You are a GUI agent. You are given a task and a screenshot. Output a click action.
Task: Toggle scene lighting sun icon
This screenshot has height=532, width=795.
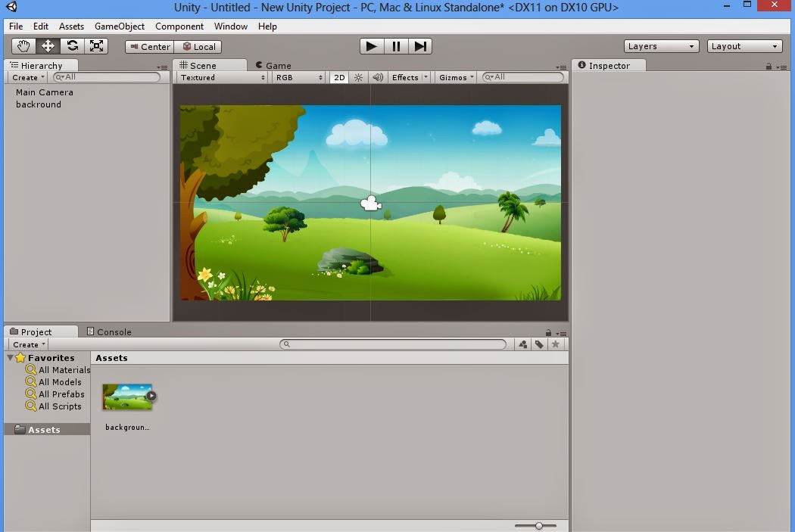coord(358,77)
